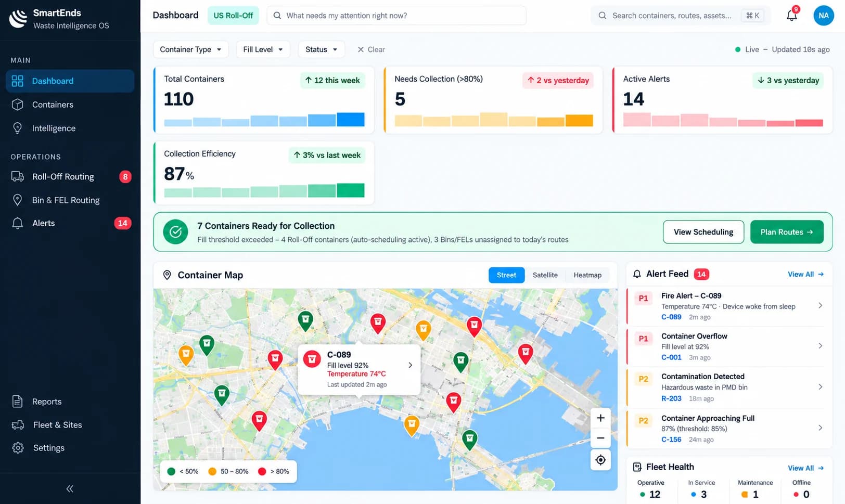The width and height of the screenshot is (845, 504).
Task: Open the NA user avatar
Action: (x=823, y=16)
